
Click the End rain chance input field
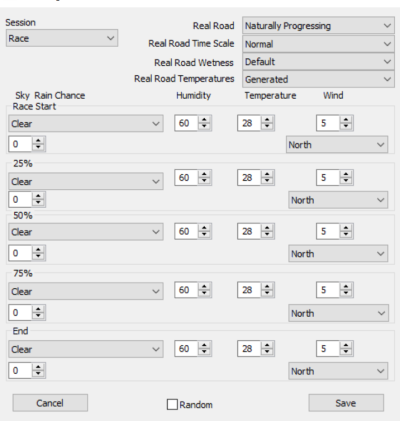pos(20,370)
